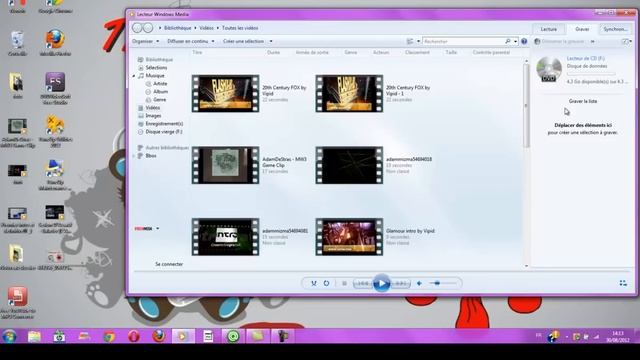Click Se connecter link
This screenshot has width=640, height=360.
point(169,264)
